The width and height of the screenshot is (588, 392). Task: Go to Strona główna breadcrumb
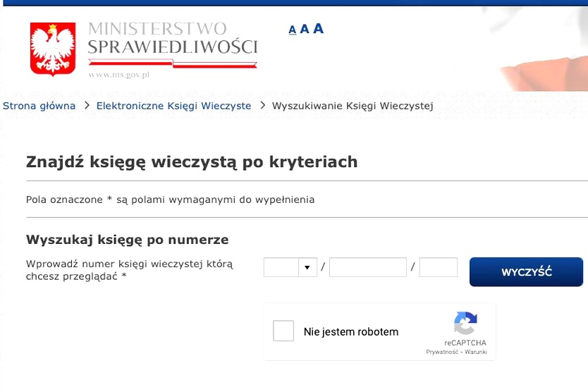pos(39,106)
